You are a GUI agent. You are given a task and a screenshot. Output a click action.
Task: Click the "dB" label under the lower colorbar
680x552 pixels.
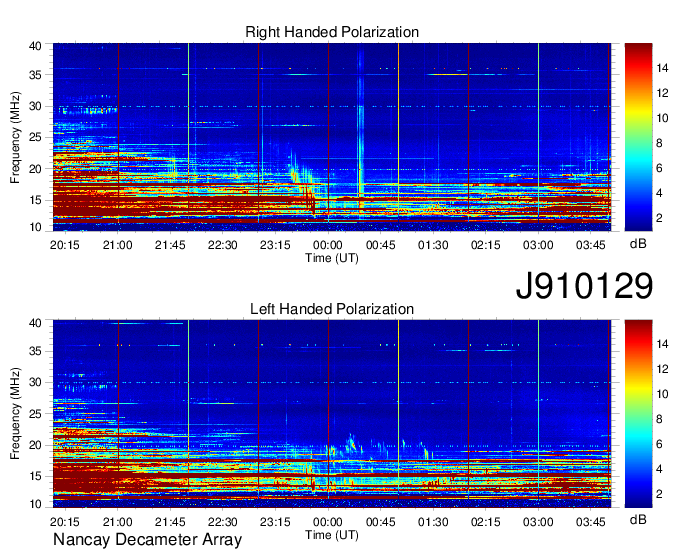pyautogui.click(x=638, y=519)
